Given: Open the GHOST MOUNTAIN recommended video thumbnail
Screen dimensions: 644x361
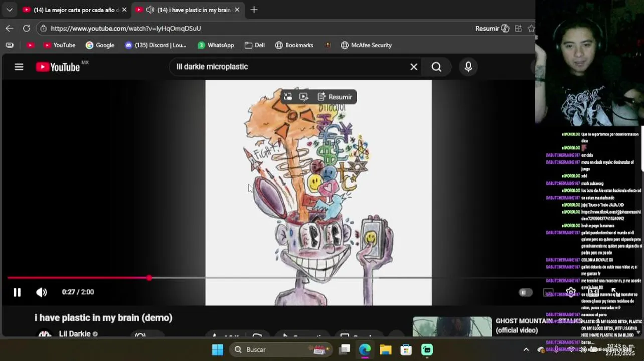Looking at the screenshot, I should (452, 327).
